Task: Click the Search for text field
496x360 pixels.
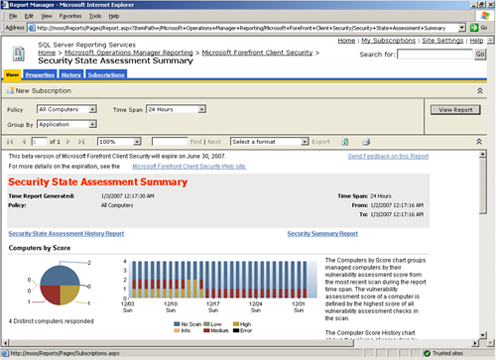Action: pyautogui.click(x=435, y=54)
